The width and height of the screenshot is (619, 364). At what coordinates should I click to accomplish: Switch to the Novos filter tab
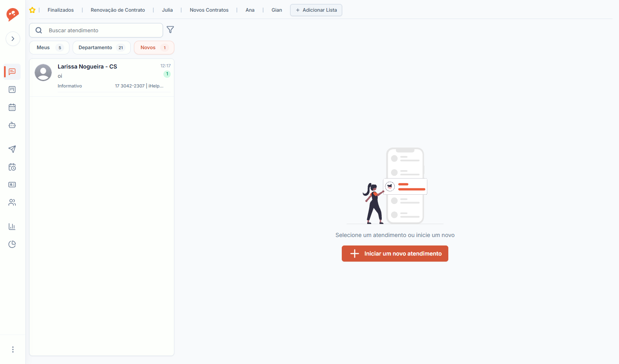154,48
